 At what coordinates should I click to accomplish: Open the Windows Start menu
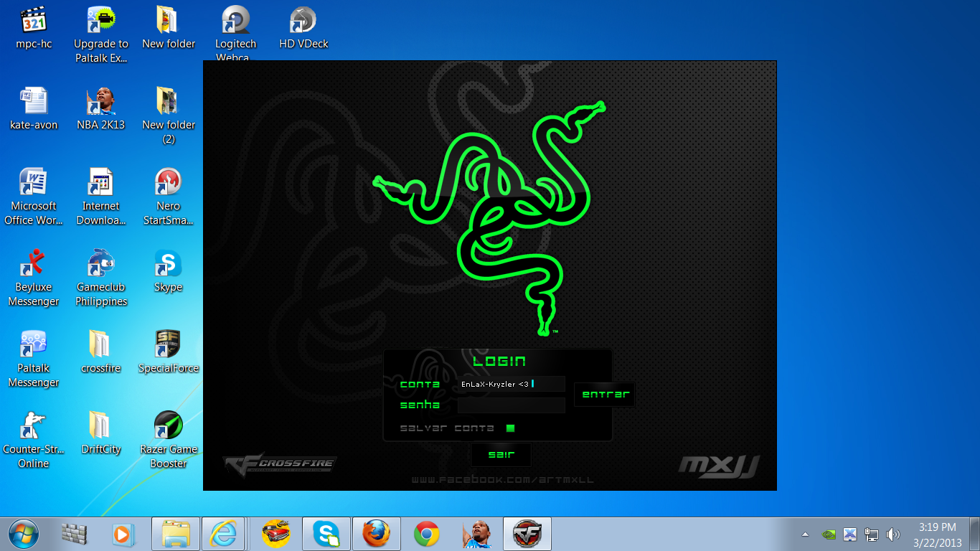24,534
